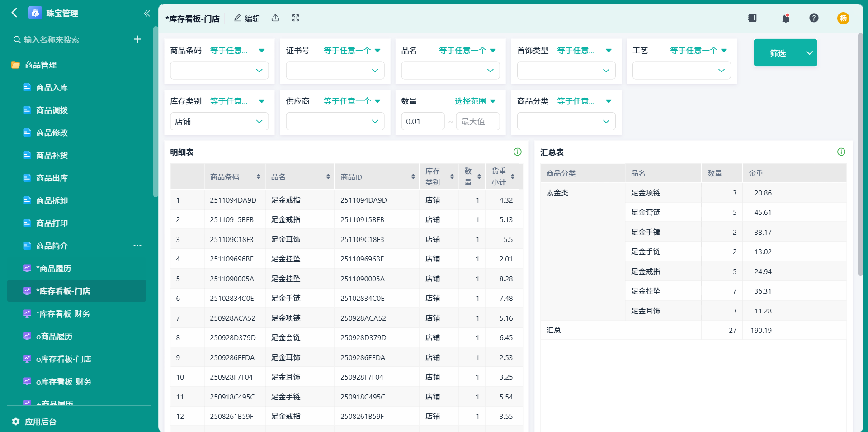Open 商品入库 in the sidebar

click(x=76, y=87)
